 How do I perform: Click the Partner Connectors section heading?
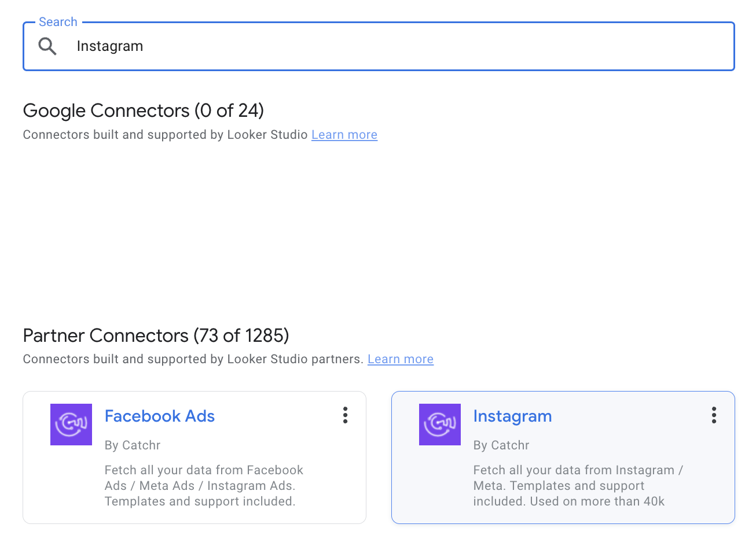pos(155,335)
